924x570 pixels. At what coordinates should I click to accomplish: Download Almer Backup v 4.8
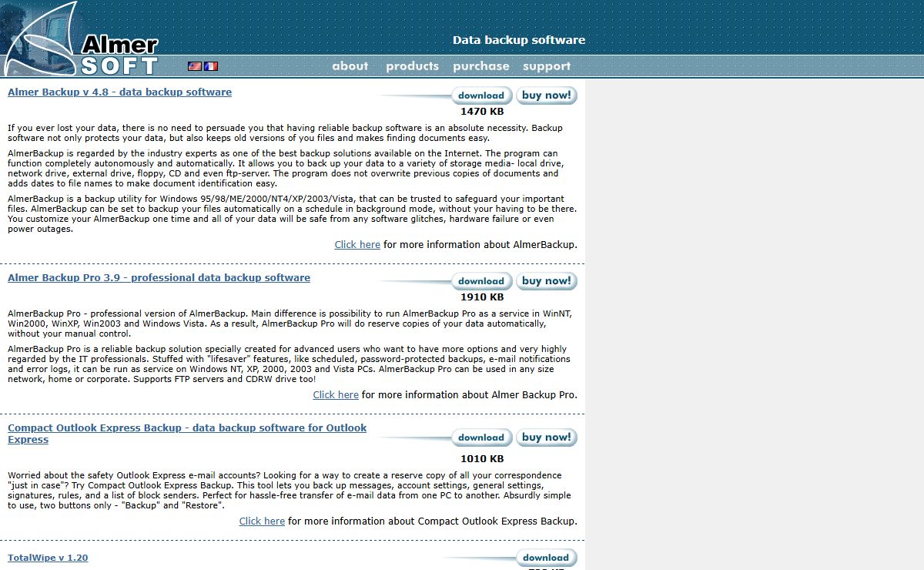coord(481,96)
